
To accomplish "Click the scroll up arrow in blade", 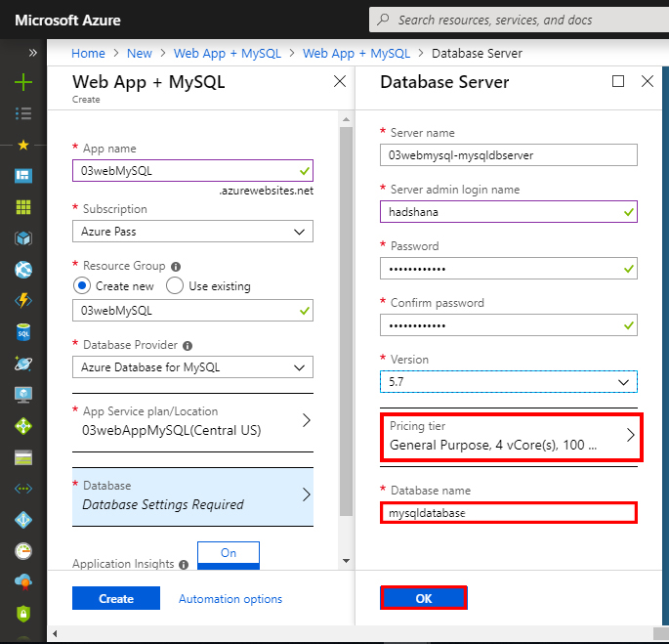I will pyautogui.click(x=347, y=119).
